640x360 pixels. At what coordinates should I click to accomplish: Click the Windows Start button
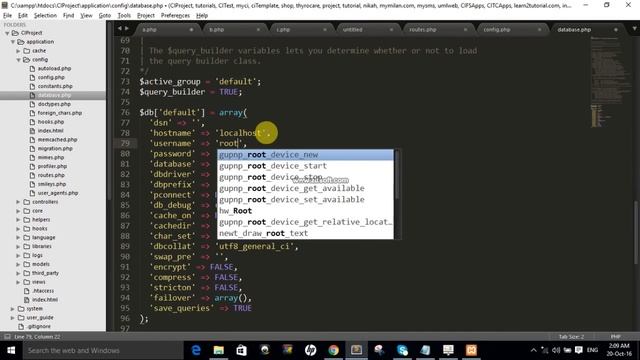click(x=11, y=350)
